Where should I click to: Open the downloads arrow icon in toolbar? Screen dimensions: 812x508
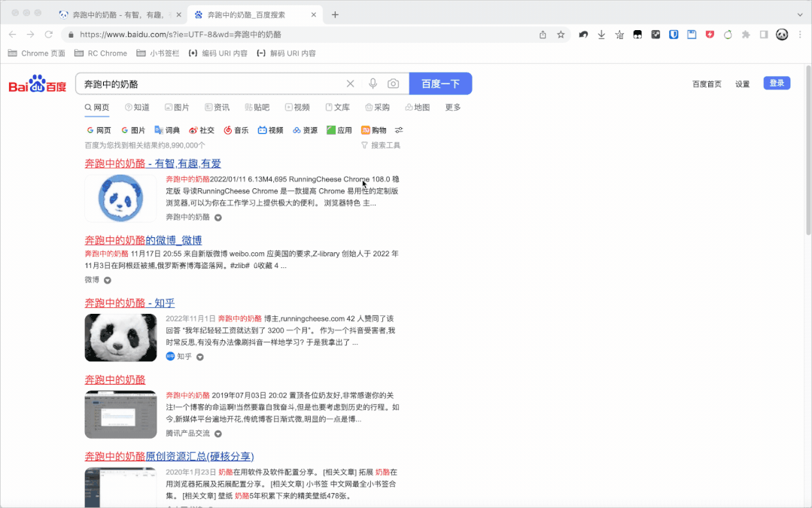click(x=601, y=35)
